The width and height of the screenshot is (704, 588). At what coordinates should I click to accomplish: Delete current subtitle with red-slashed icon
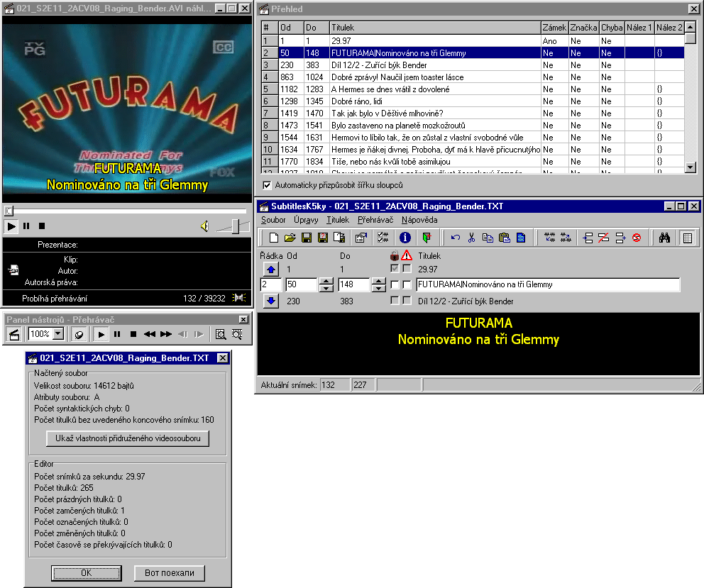click(604, 238)
